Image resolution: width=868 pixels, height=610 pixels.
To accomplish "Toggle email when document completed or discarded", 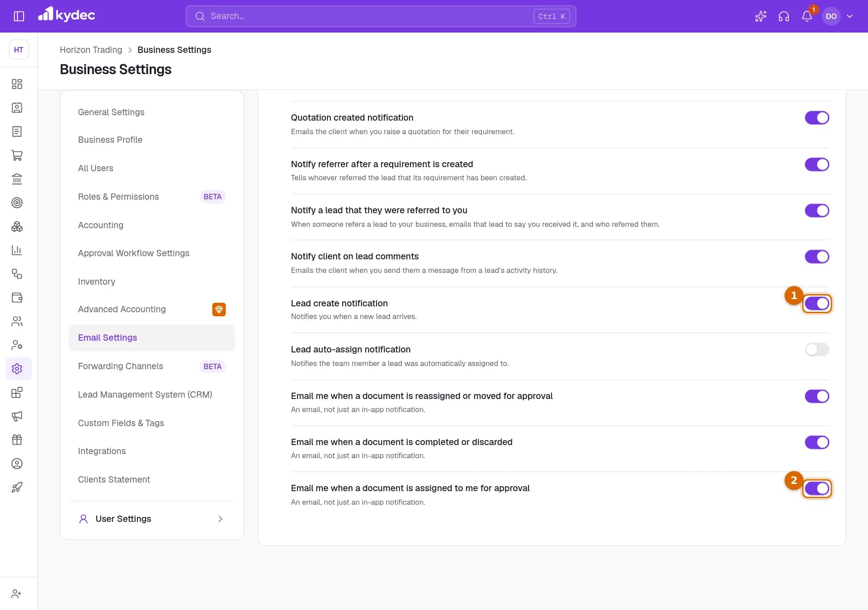I will click(816, 442).
